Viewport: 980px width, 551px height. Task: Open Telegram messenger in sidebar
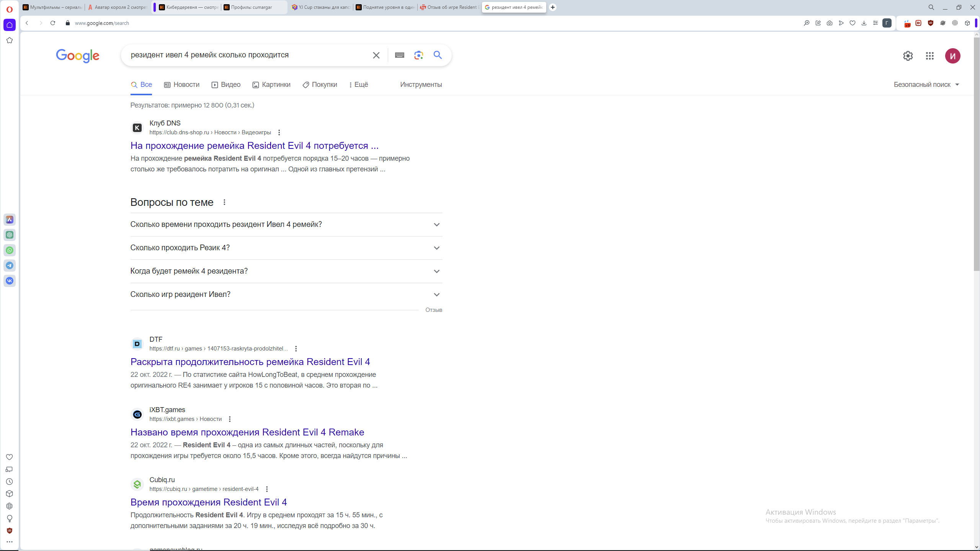click(x=10, y=266)
